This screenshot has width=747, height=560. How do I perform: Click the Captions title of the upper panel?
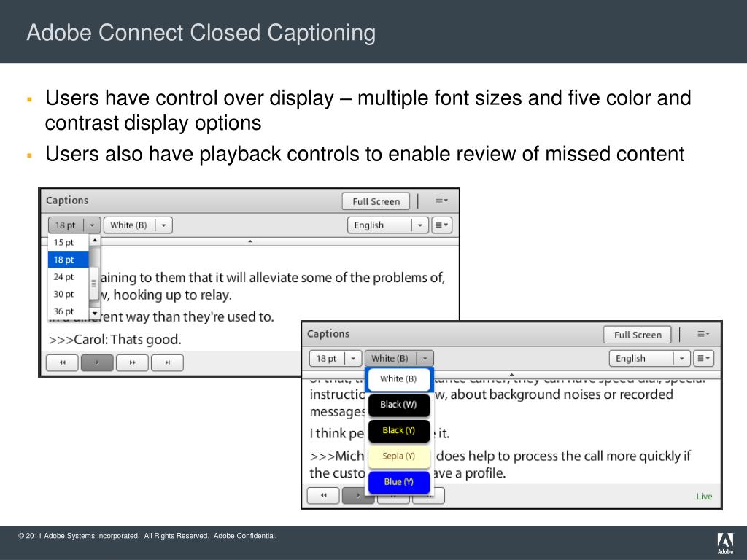[67, 201]
